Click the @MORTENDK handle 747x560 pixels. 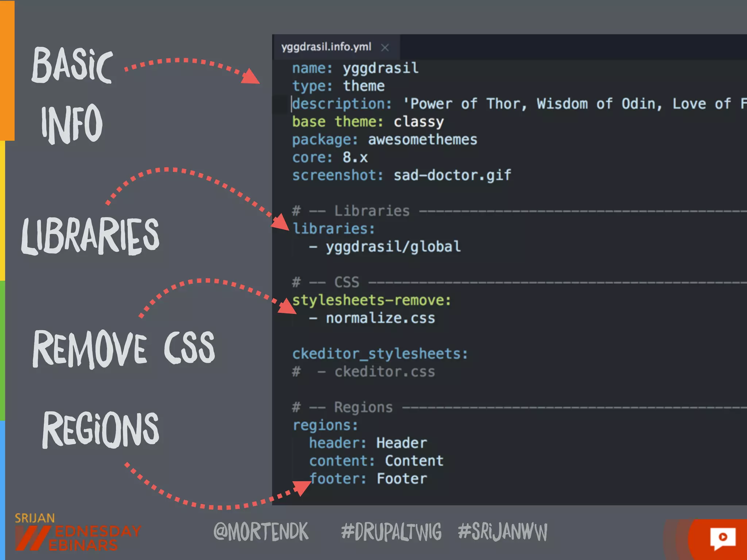[261, 532]
